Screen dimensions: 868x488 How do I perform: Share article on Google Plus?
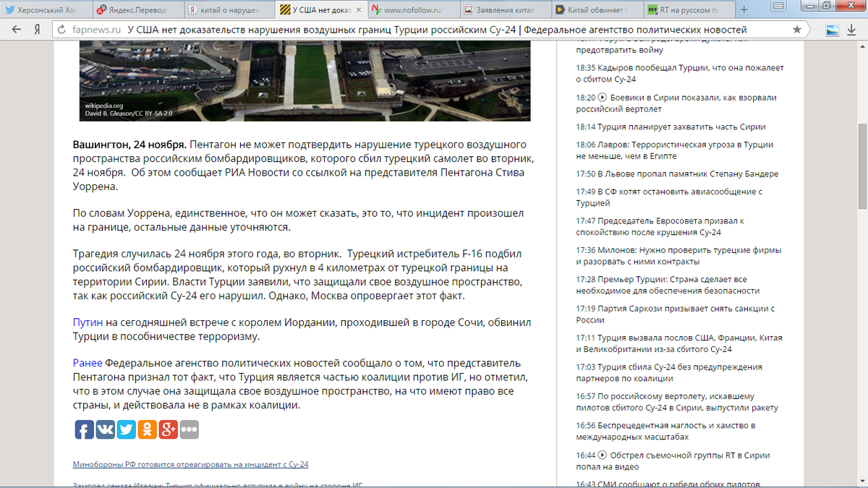click(168, 429)
